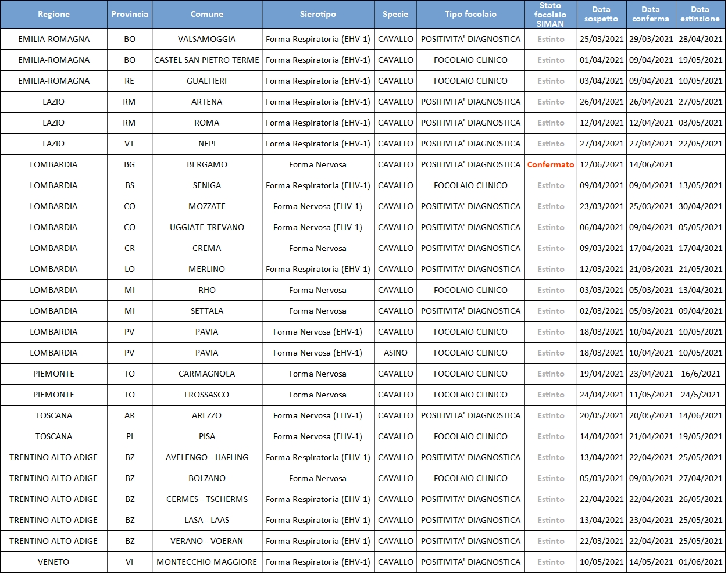Select the CARMAGNOLA comune cell

[206, 374]
